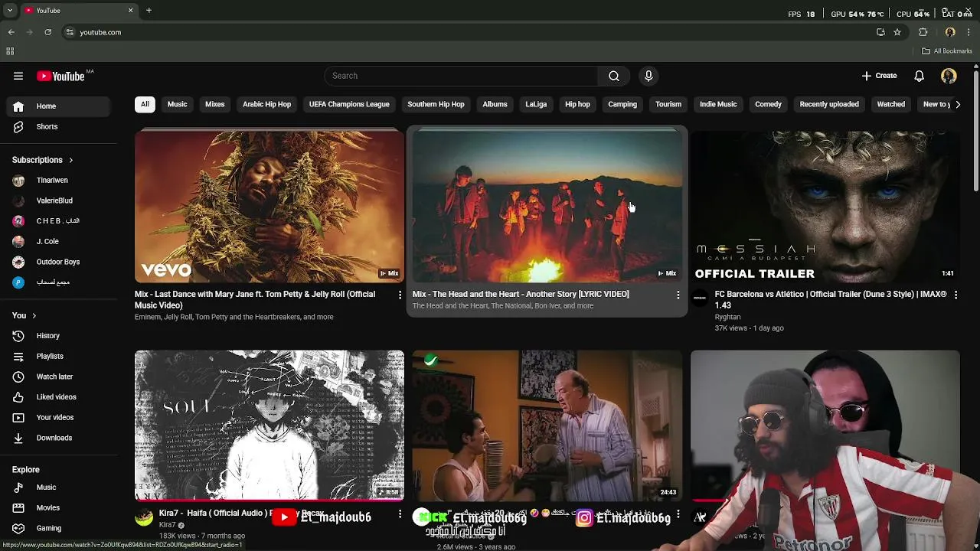The image size is (980, 551).
Task: Open Shorts from the sidebar
Action: click(59, 126)
